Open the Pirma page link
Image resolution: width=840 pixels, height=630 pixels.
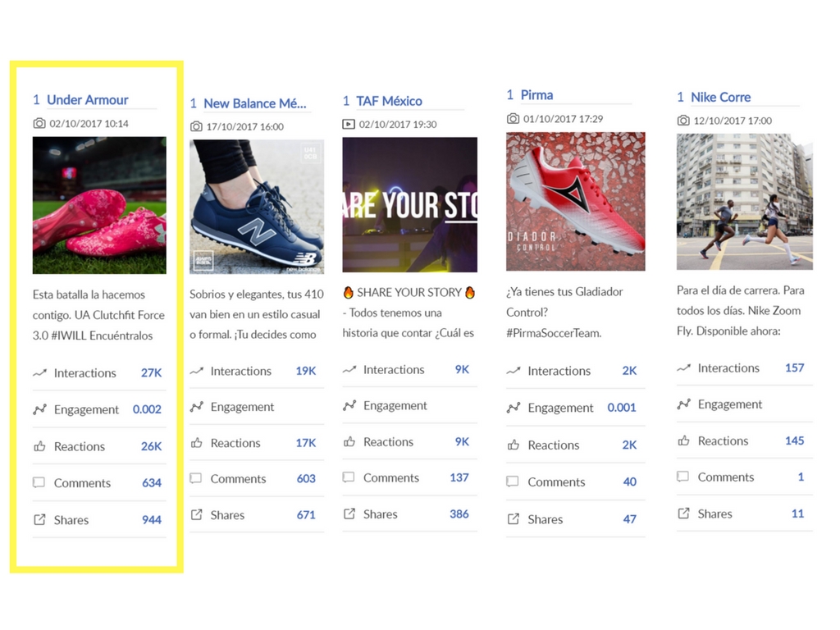pos(536,95)
